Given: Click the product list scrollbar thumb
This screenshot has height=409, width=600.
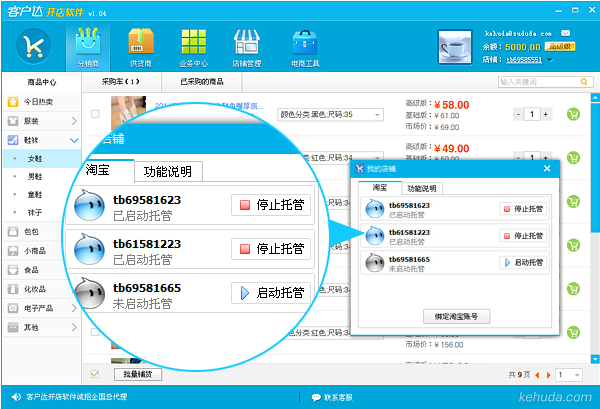Looking at the screenshot, I should pos(595,168).
